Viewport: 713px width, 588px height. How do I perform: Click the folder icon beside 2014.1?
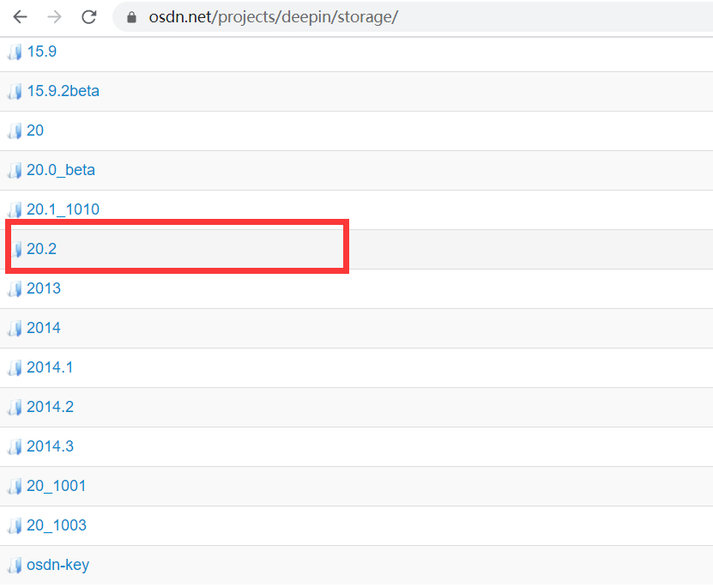[15, 368]
